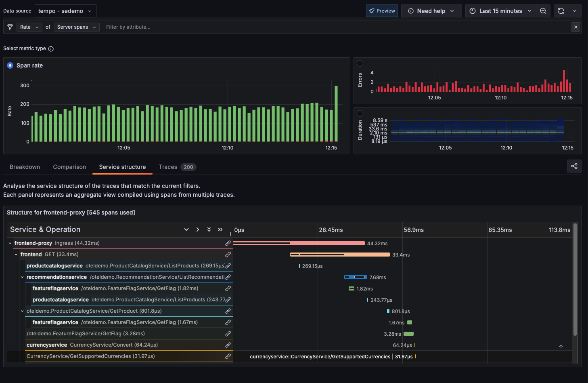Switch to the Breakdown tab
Image resolution: width=588 pixels, height=383 pixels.
click(25, 167)
